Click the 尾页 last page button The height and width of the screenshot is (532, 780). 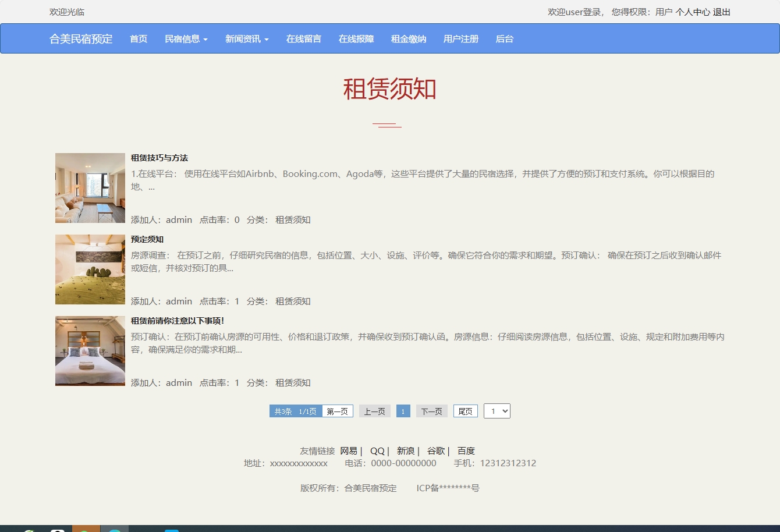pos(465,411)
